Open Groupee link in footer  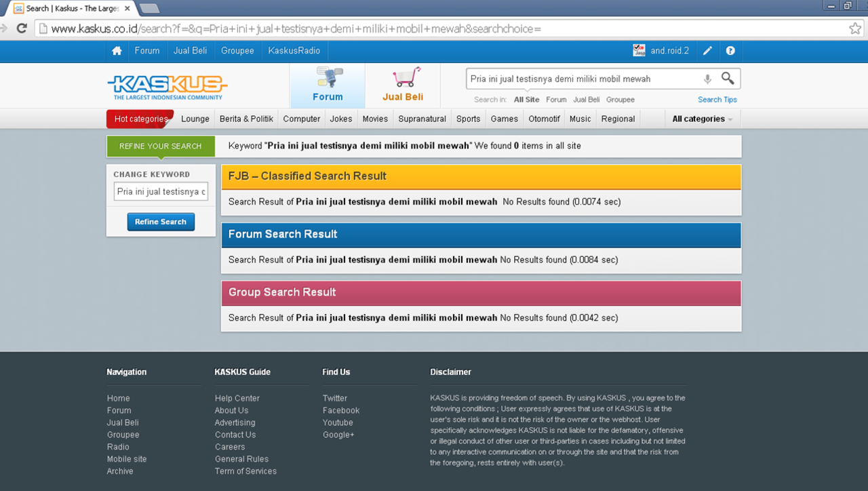(123, 435)
